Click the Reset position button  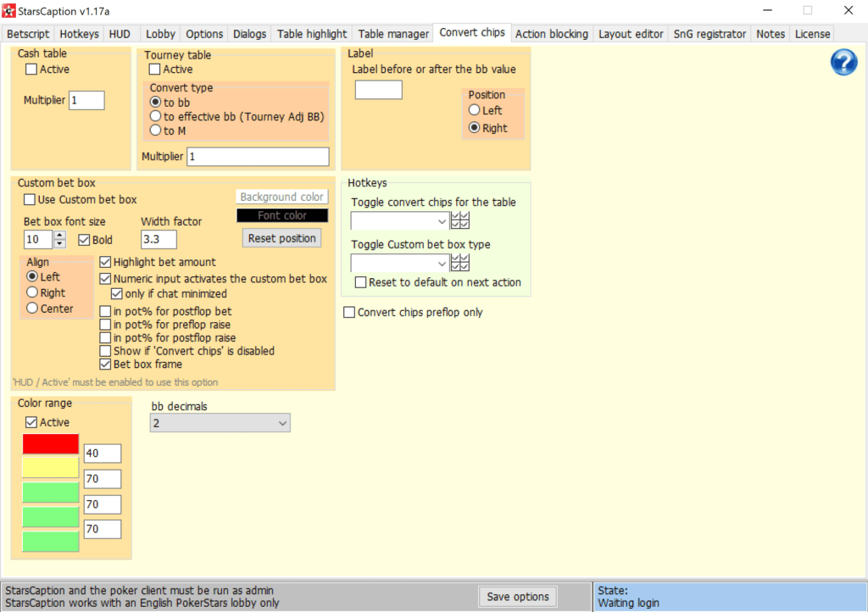click(x=281, y=238)
